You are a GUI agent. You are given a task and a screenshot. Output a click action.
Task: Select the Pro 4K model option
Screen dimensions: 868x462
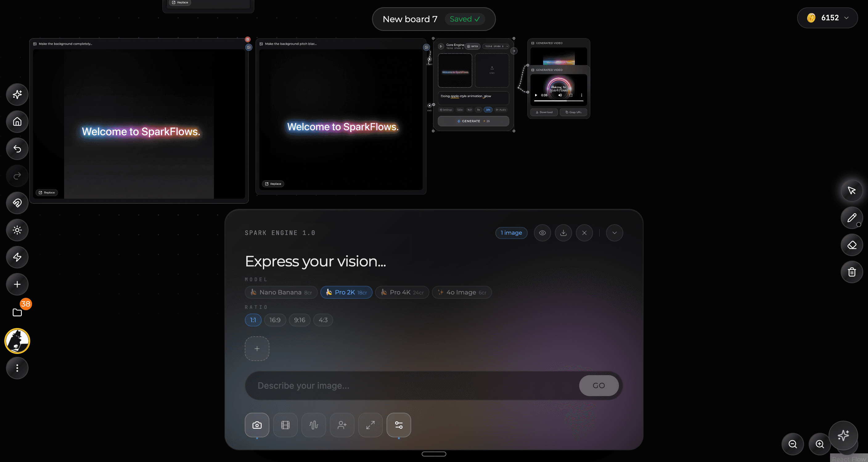[402, 292]
